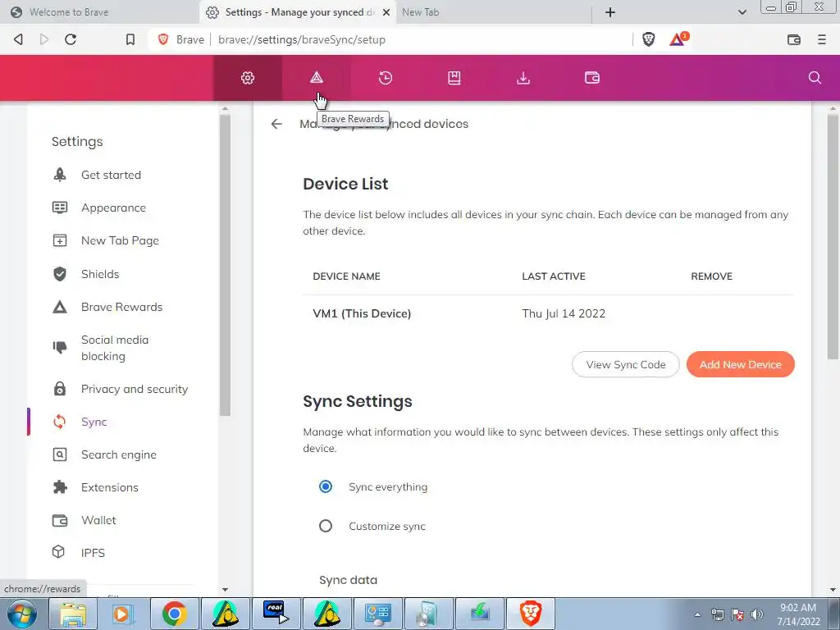Open the volume speaker tray icon
Screen dimensions: 840x630
[757, 614]
